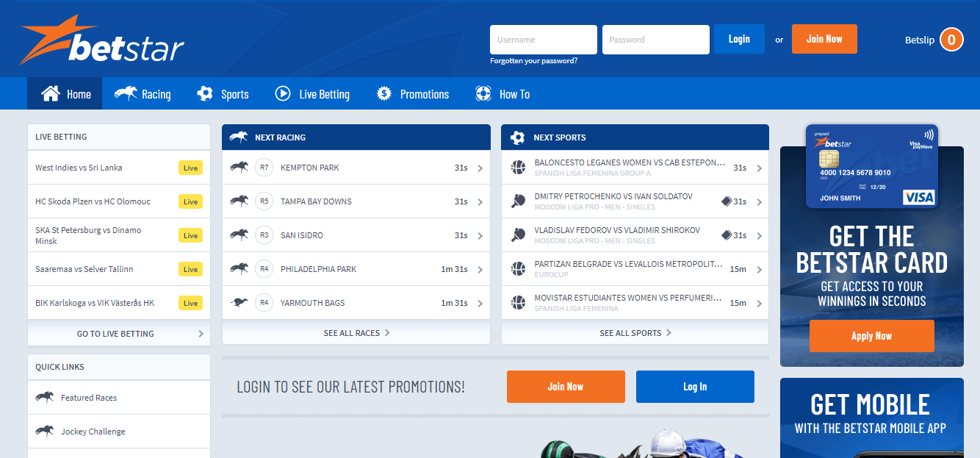980x458 pixels.
Task: Click the soccer ball icon in Next Sports header
Action: pyautogui.click(x=518, y=137)
